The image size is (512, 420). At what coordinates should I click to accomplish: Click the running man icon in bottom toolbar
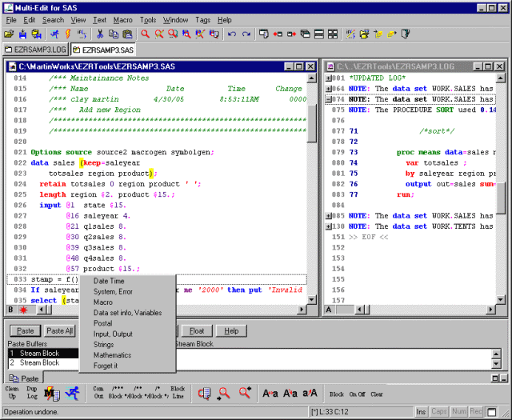pyautogui.click(x=74, y=393)
